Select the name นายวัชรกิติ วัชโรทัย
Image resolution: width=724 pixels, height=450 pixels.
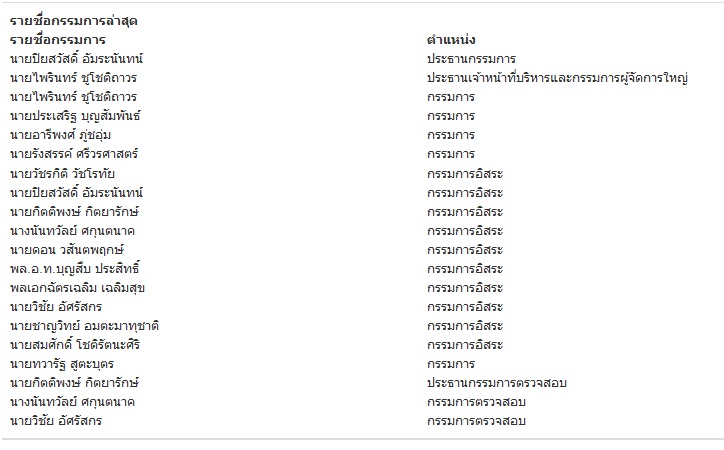tap(62, 174)
